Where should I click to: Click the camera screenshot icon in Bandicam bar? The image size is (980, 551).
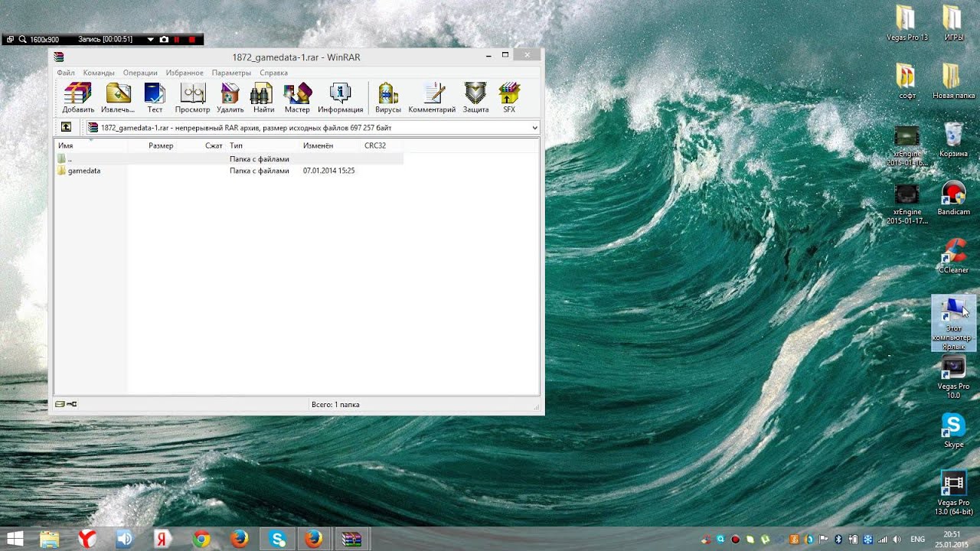pos(164,39)
